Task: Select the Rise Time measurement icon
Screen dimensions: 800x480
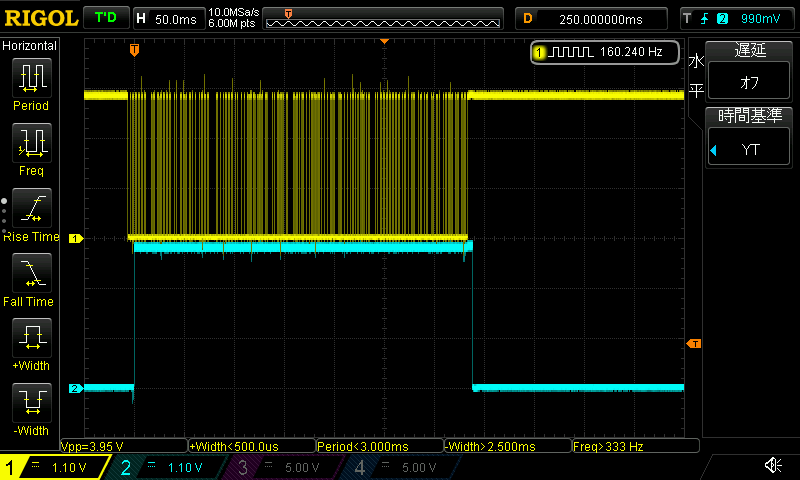Action: (x=32, y=208)
